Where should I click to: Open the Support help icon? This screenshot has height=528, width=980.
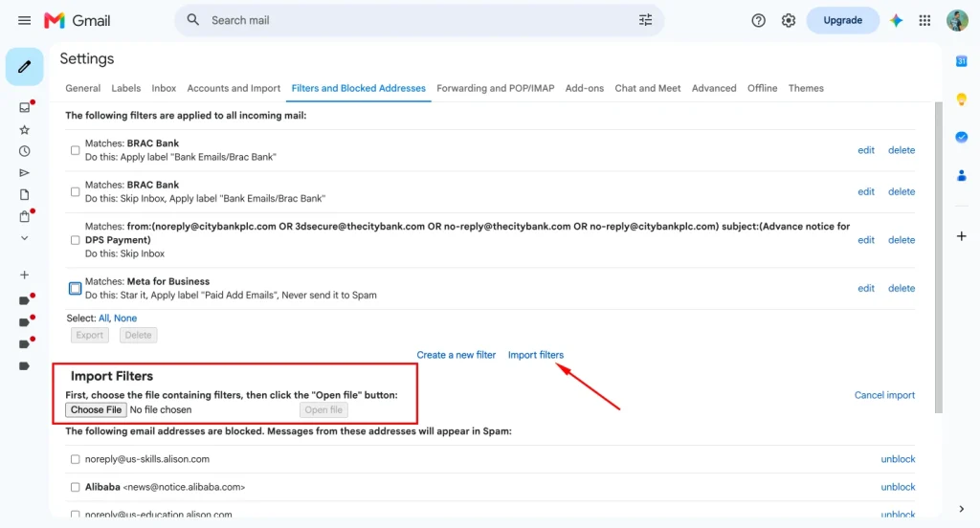(x=758, y=21)
